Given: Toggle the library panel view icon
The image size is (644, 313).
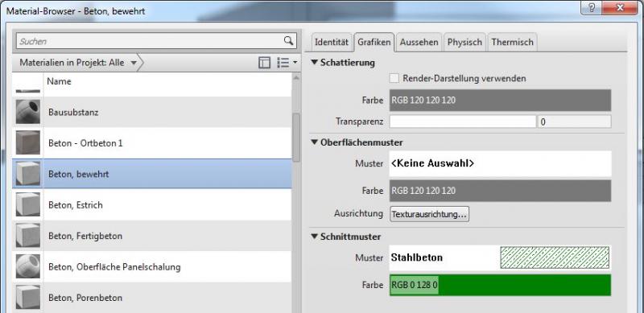Looking at the screenshot, I should pos(265,63).
